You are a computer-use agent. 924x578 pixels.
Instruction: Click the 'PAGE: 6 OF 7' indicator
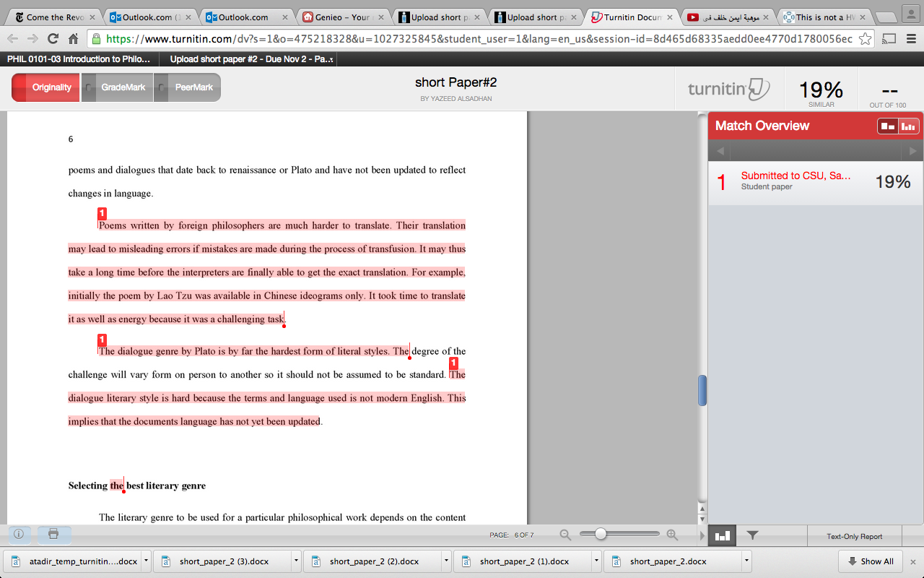pos(512,535)
